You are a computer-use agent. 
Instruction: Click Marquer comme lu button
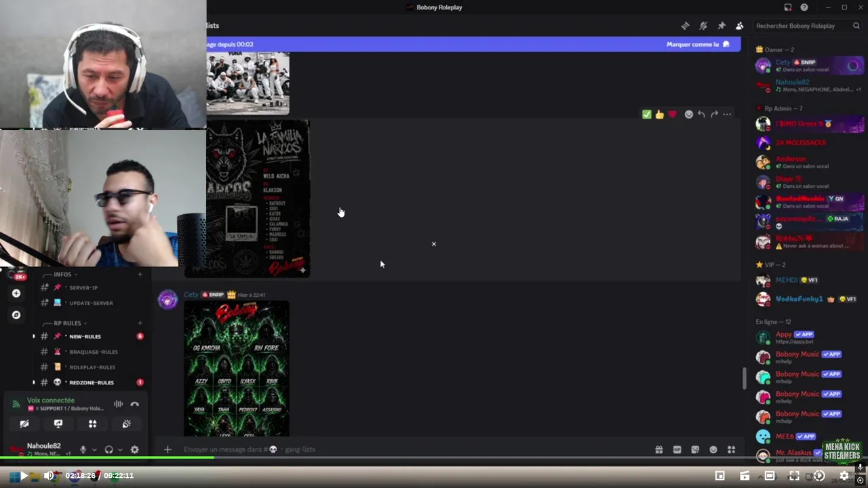coord(698,44)
